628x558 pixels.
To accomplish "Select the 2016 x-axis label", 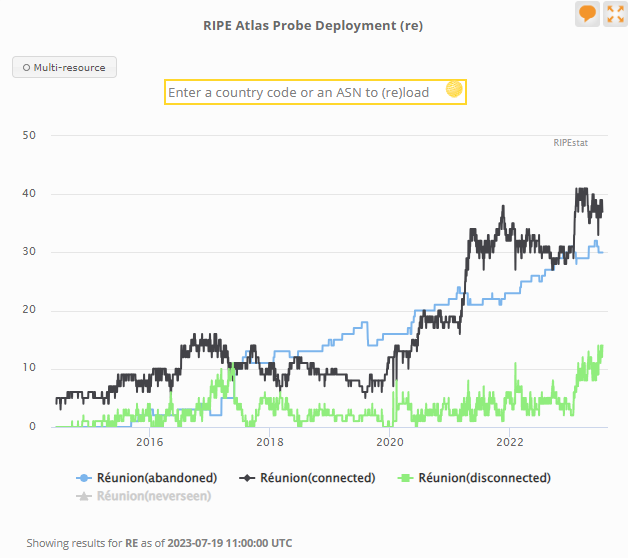I will pyautogui.click(x=149, y=442).
